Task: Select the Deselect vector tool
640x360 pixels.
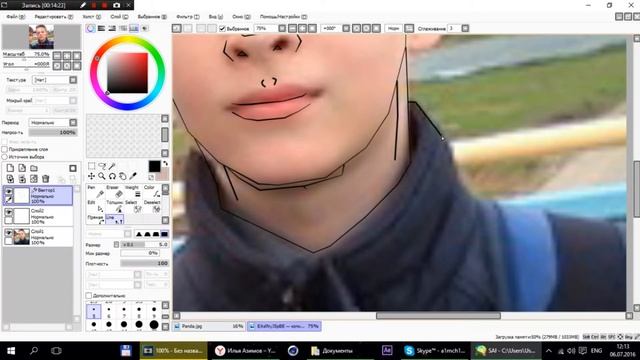Action: pyautogui.click(x=152, y=207)
